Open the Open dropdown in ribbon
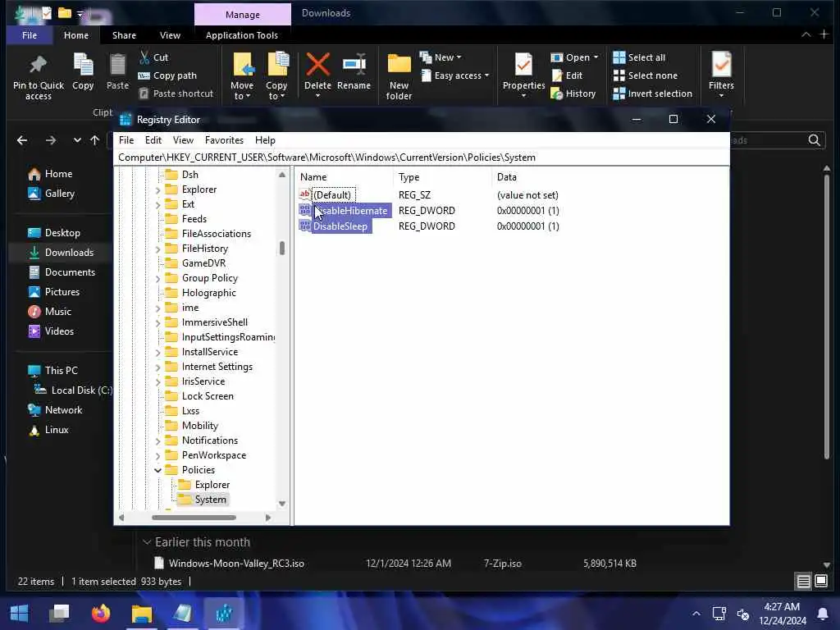This screenshot has width=840, height=630. 574,57
